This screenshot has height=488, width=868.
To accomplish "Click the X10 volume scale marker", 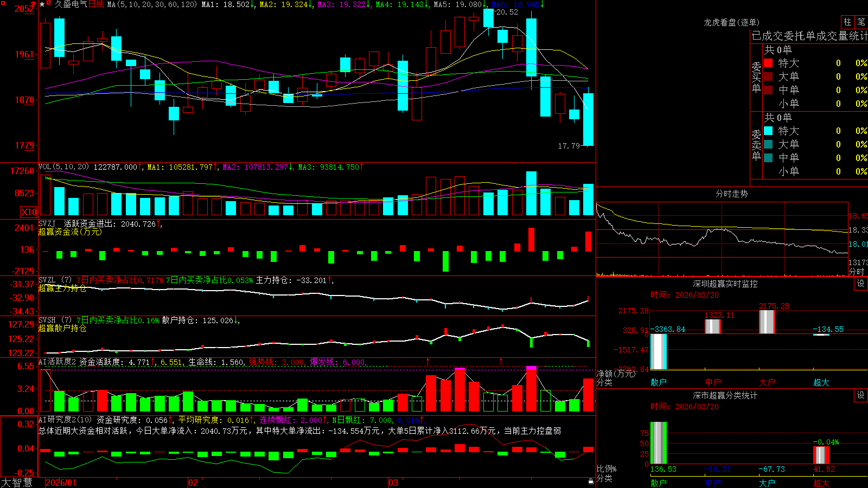I will pyautogui.click(x=29, y=212).
